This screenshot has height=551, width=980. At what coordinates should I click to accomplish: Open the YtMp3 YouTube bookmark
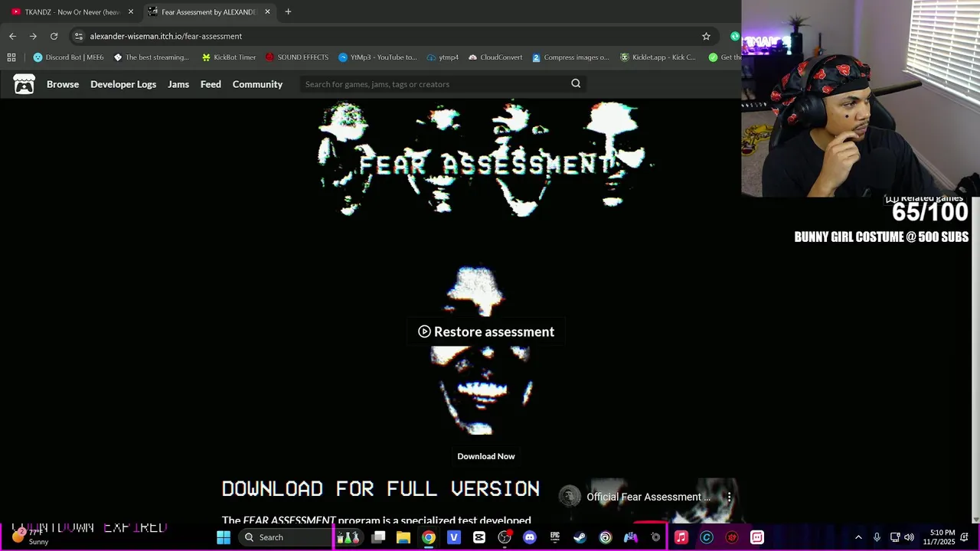[377, 57]
